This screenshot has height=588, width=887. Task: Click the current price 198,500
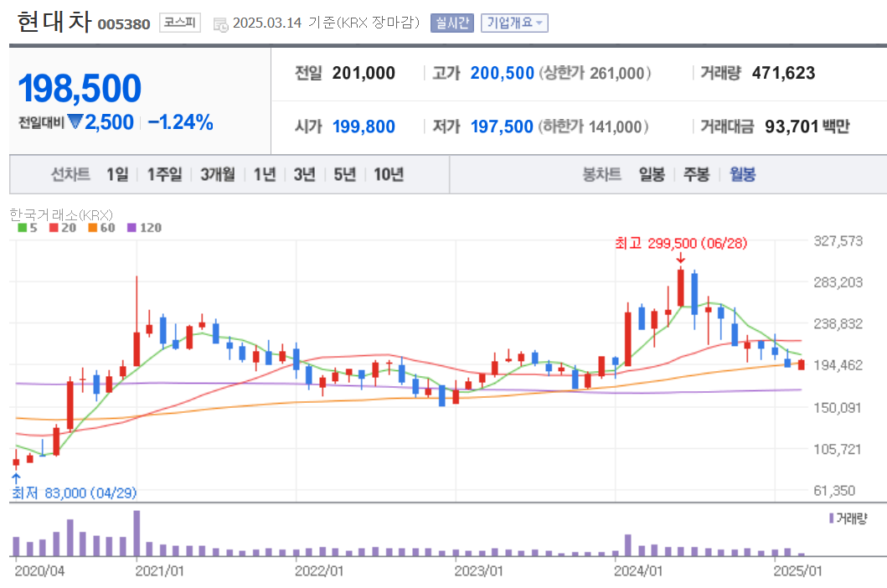(x=80, y=88)
